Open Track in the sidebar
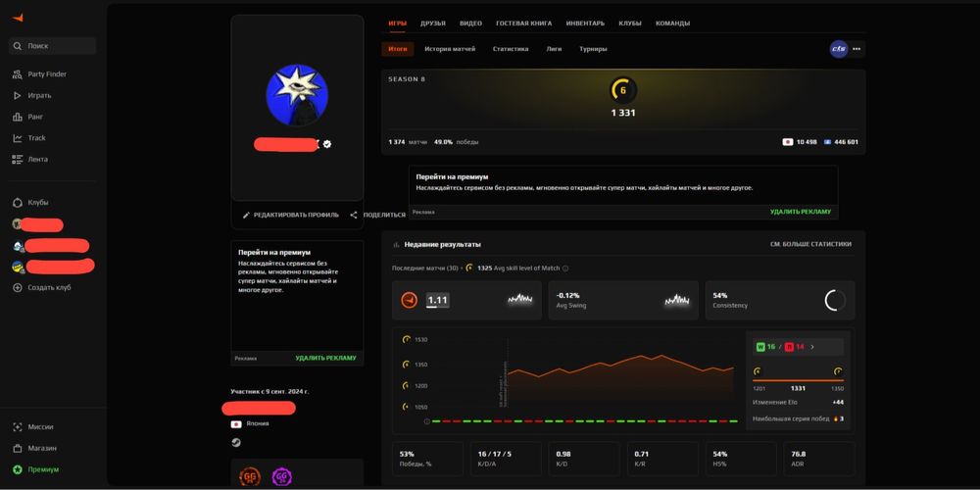 pos(28,138)
